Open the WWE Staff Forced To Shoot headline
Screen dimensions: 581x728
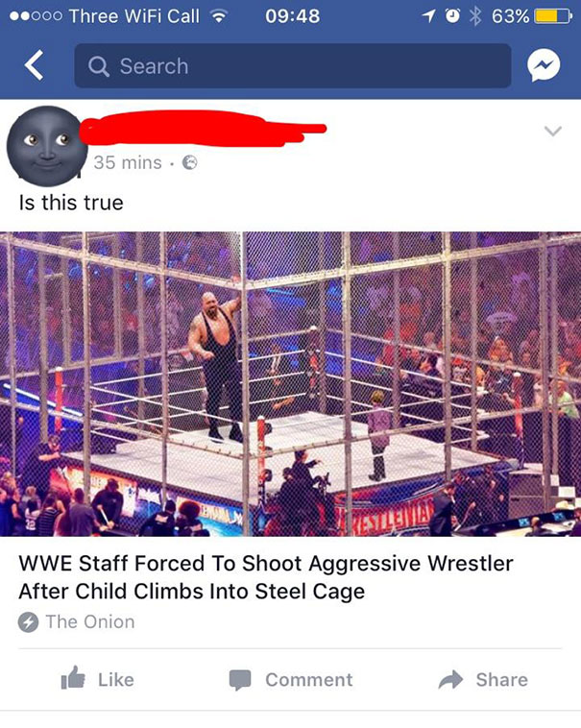(x=266, y=577)
